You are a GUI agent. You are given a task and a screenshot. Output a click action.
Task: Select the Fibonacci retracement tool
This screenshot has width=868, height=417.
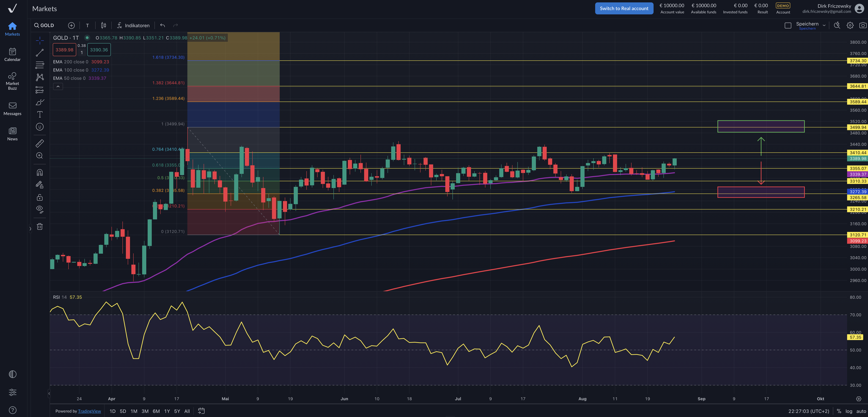(40, 65)
